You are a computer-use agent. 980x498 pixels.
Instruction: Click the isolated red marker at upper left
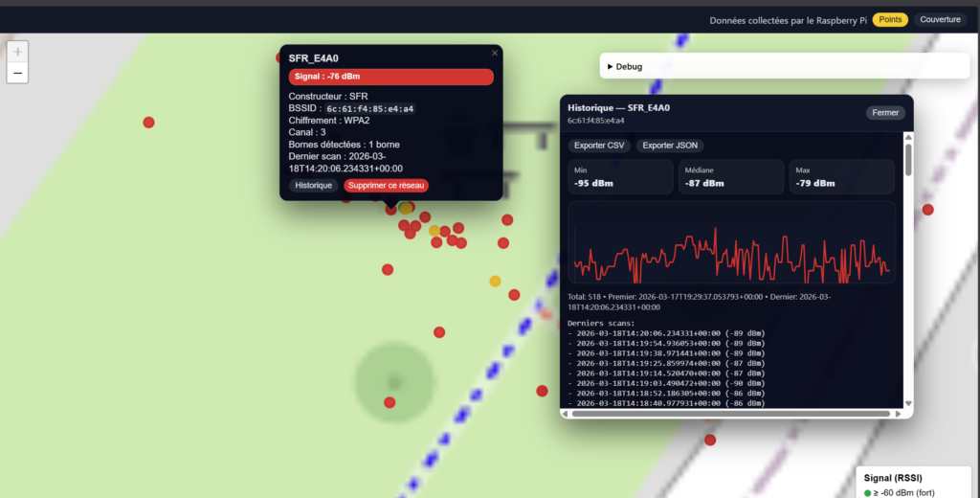148,123
